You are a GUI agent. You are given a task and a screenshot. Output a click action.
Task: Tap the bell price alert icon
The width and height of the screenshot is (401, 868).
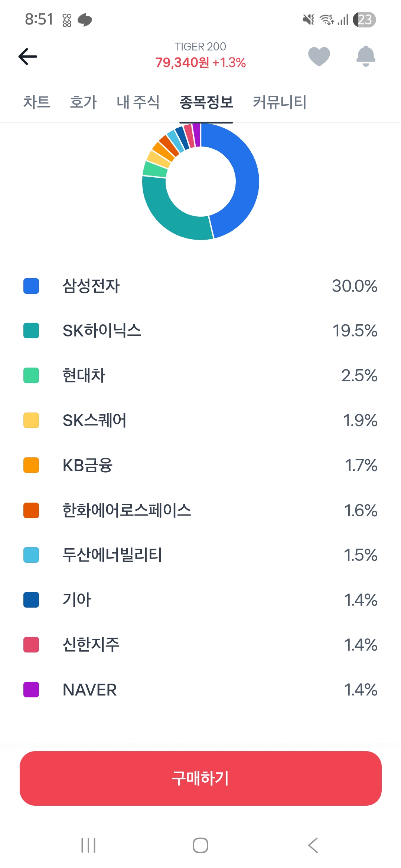(x=366, y=56)
